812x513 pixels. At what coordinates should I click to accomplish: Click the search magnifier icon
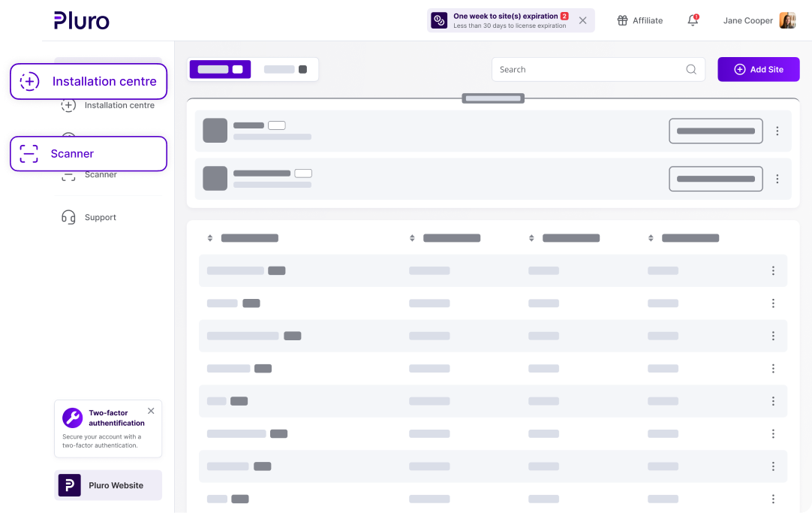690,69
